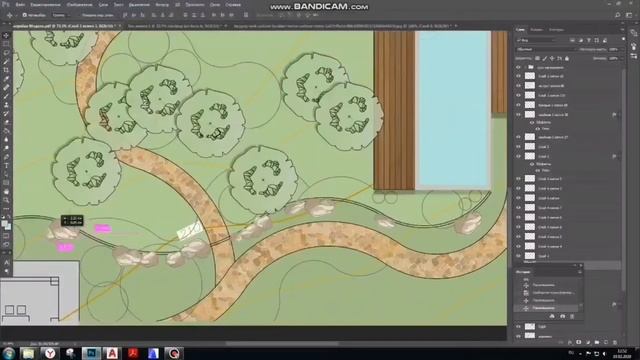The height and width of the screenshot is (360, 640).
Task: Open the workspace switcher dropdown
Action: coord(629,15)
